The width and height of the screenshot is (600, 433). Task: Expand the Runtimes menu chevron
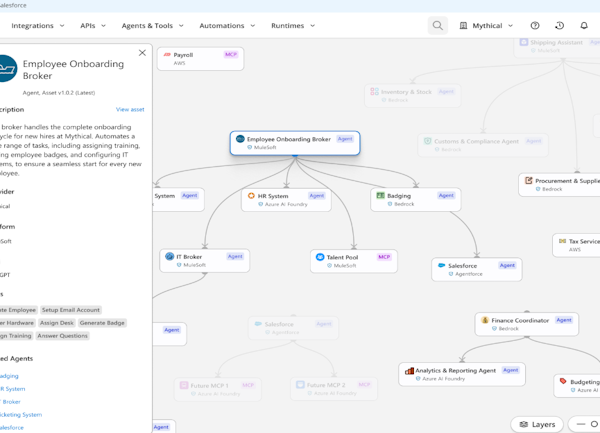(312, 26)
